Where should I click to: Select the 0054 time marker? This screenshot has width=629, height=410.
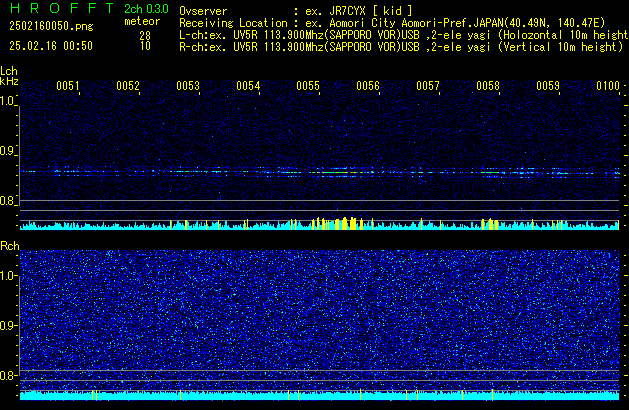point(248,86)
